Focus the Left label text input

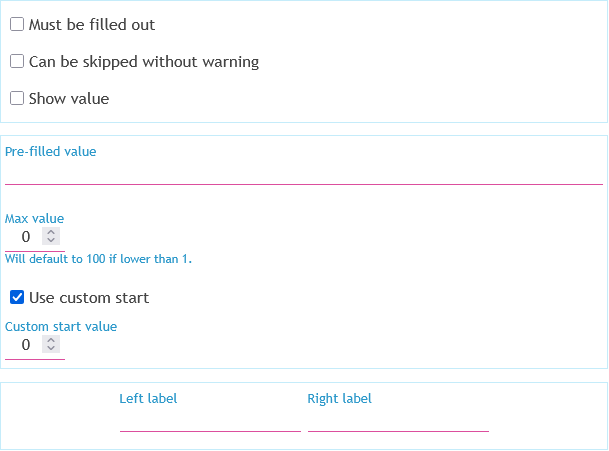click(x=210, y=421)
